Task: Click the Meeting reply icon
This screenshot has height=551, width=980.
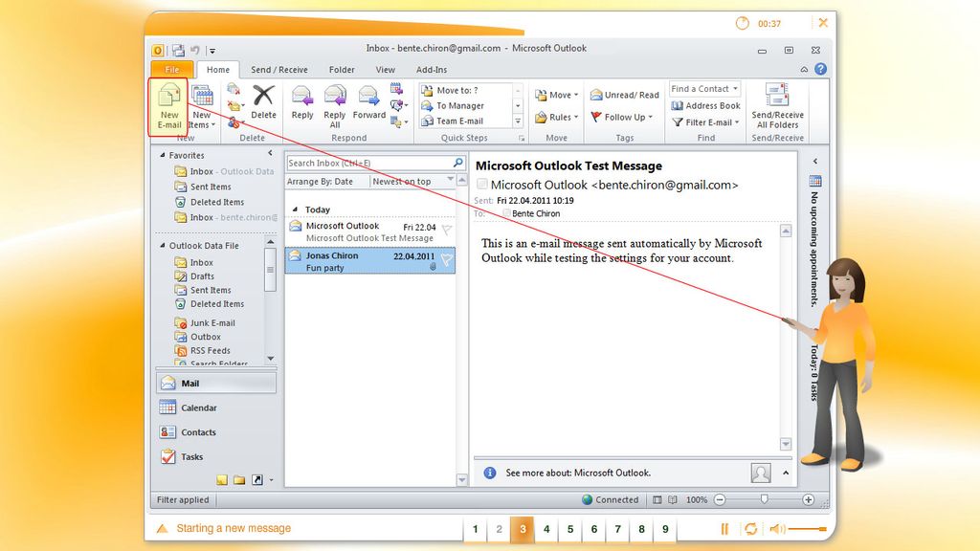Action: click(x=396, y=89)
